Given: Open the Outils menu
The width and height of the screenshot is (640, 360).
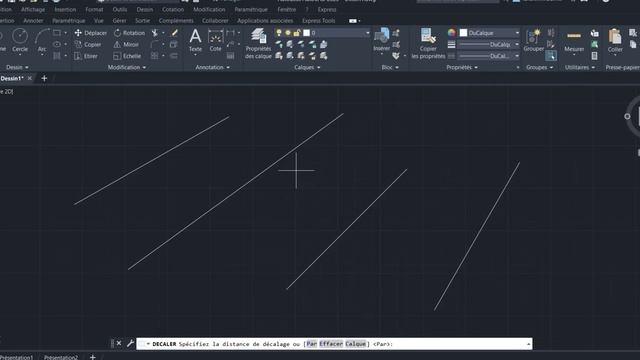Looking at the screenshot, I should pyautogui.click(x=120, y=9).
